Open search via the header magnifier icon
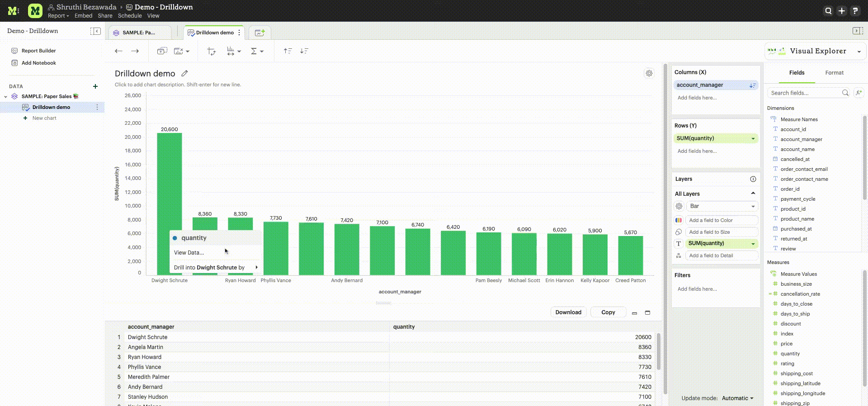Image resolution: width=868 pixels, height=406 pixels. click(x=828, y=11)
